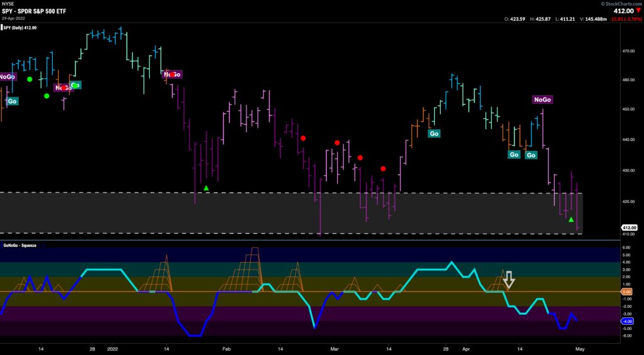The image size is (644, 355).
Task: Click the Go label under the late-March bars
Action: point(434,133)
